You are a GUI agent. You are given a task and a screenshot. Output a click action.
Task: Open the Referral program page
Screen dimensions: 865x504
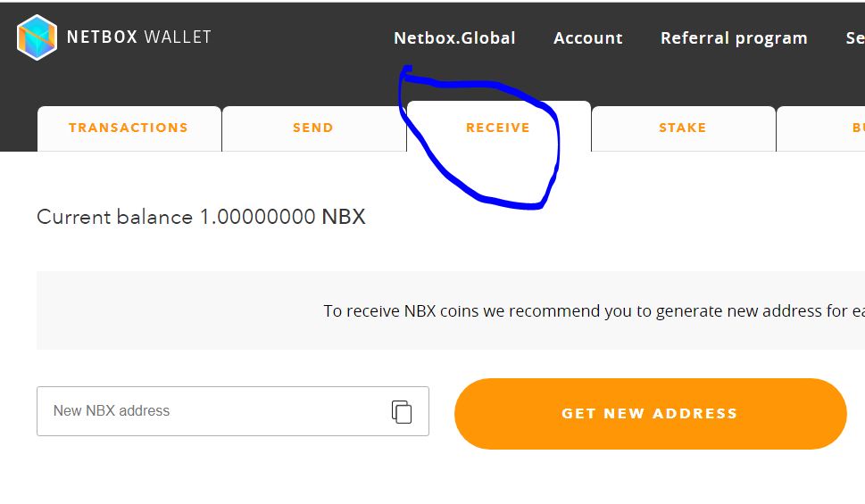[734, 38]
